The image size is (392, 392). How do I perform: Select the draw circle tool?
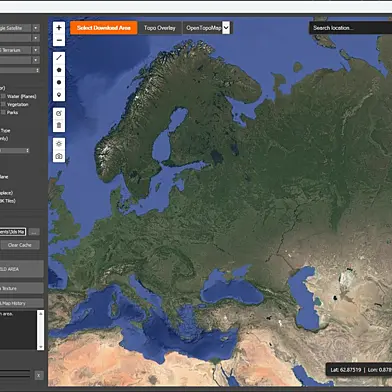pyautogui.click(x=59, y=82)
